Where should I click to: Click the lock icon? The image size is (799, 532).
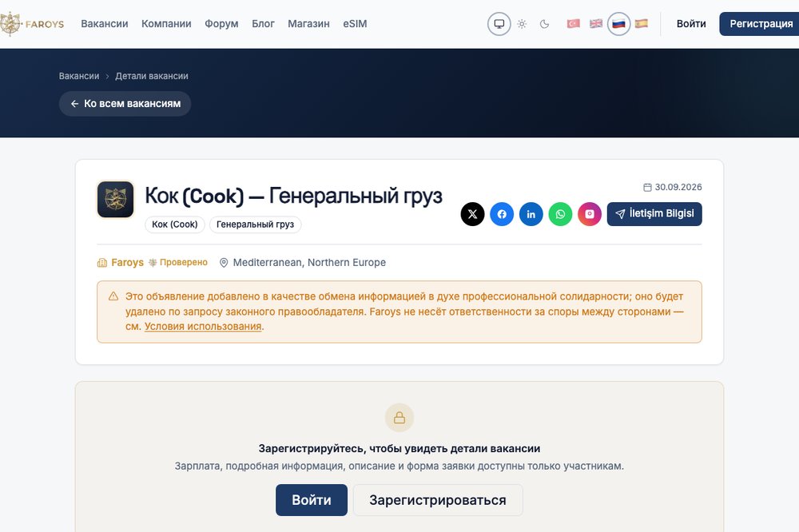click(399, 418)
